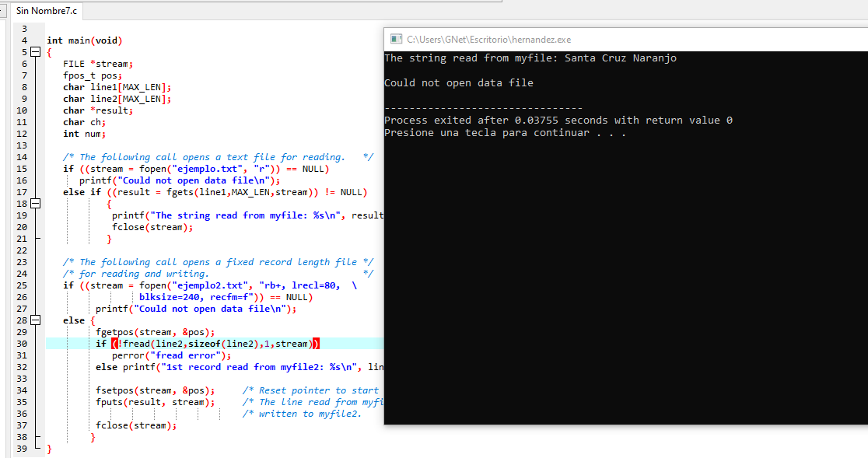Click line number 15 in the gutter
This screenshot has width=868, height=458.
point(21,169)
